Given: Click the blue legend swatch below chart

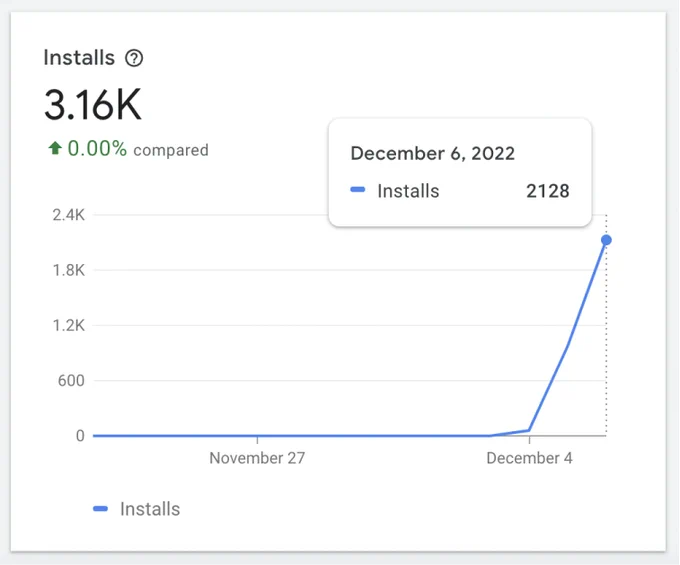Looking at the screenshot, I should [x=100, y=509].
